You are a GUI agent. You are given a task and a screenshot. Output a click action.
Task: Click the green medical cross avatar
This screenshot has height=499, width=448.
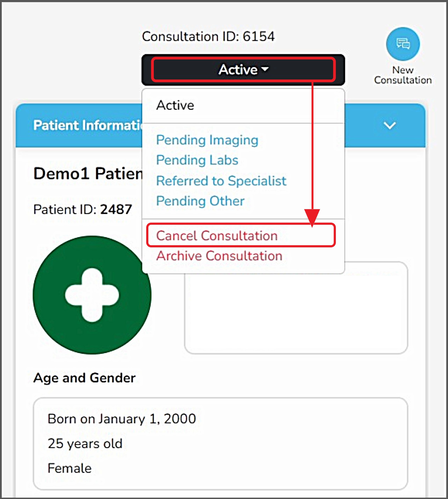92,295
